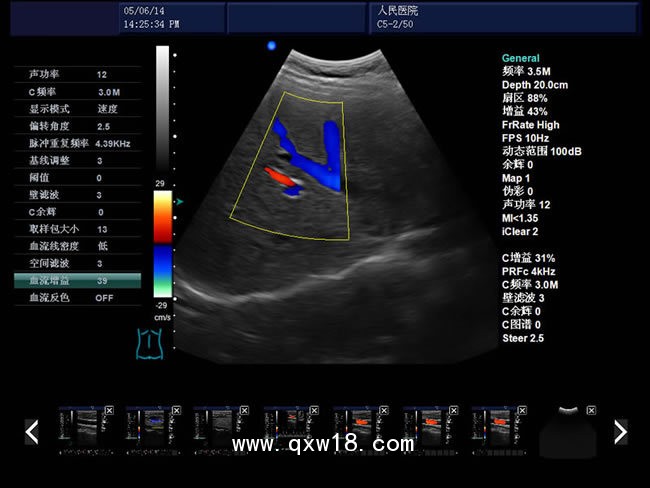Click the blue dot above the scan
Viewport: 650px width, 488px height.
tap(271, 45)
